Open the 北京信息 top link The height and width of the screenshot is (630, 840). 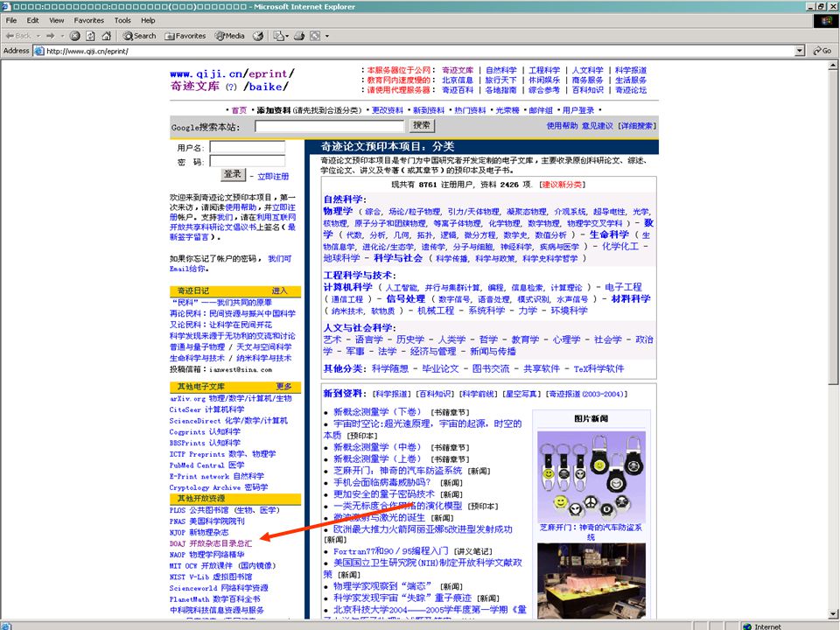point(458,80)
